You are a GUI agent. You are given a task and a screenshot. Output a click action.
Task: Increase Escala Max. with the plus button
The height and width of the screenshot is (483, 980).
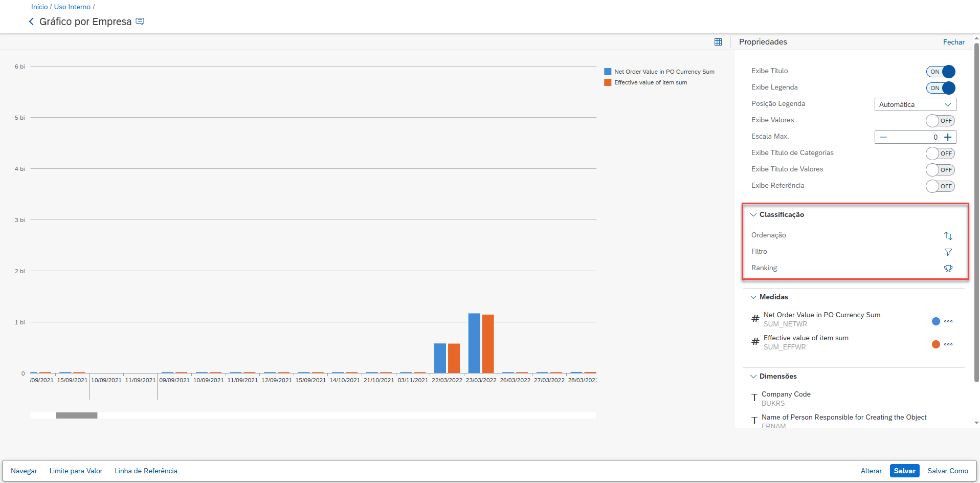948,137
